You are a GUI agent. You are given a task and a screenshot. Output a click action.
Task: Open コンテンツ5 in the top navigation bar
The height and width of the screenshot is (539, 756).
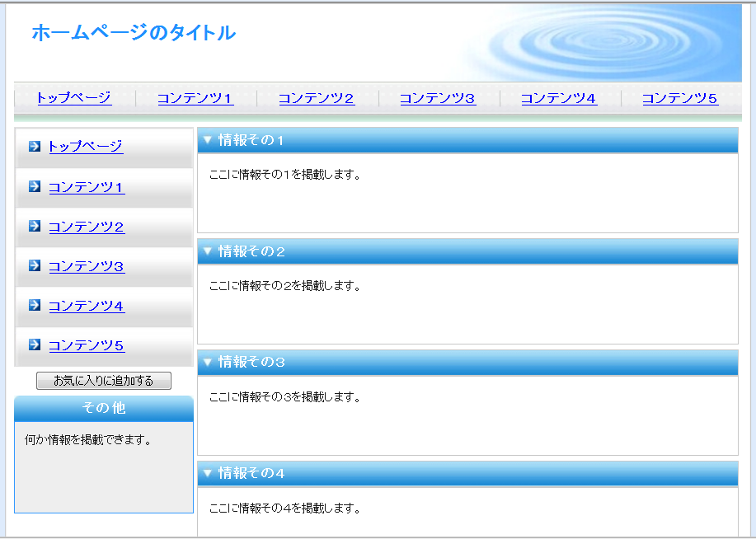680,99
